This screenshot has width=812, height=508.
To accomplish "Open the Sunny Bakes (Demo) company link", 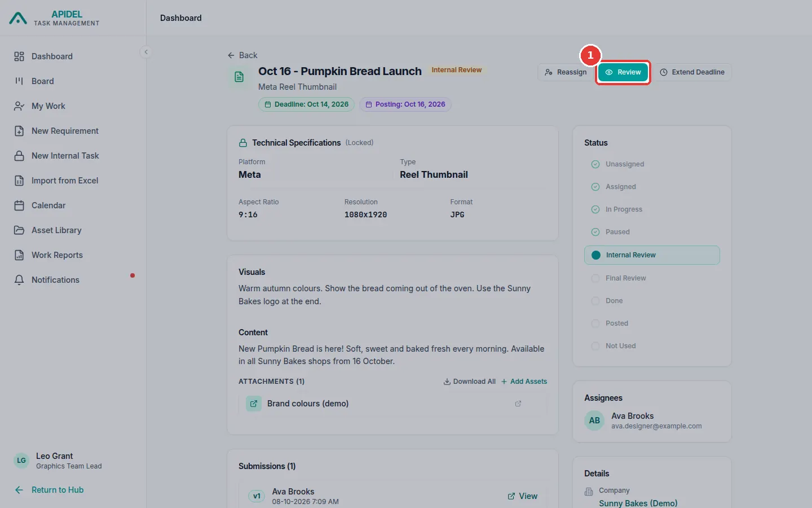I will 638,503.
